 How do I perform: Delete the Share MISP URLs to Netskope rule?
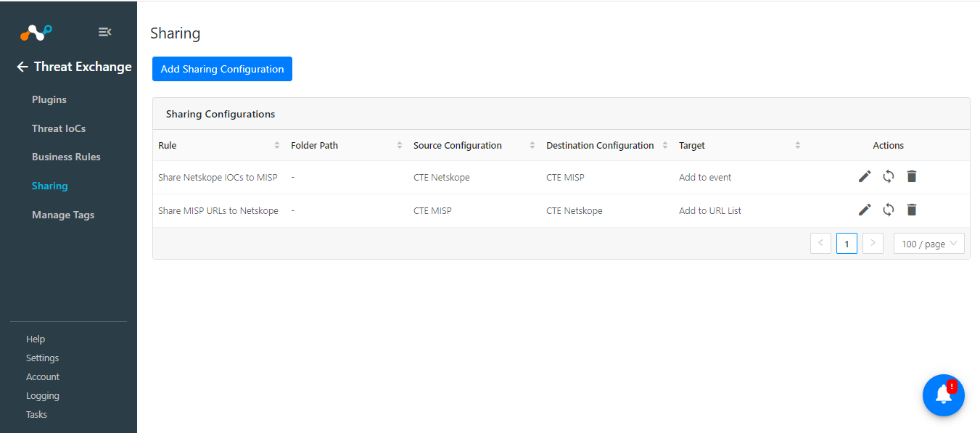click(x=912, y=210)
